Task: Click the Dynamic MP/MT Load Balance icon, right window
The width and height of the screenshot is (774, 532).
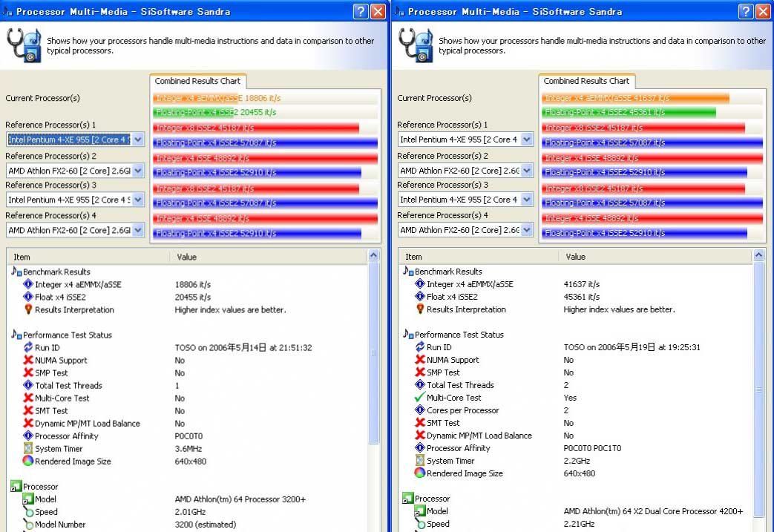Action: click(419, 436)
